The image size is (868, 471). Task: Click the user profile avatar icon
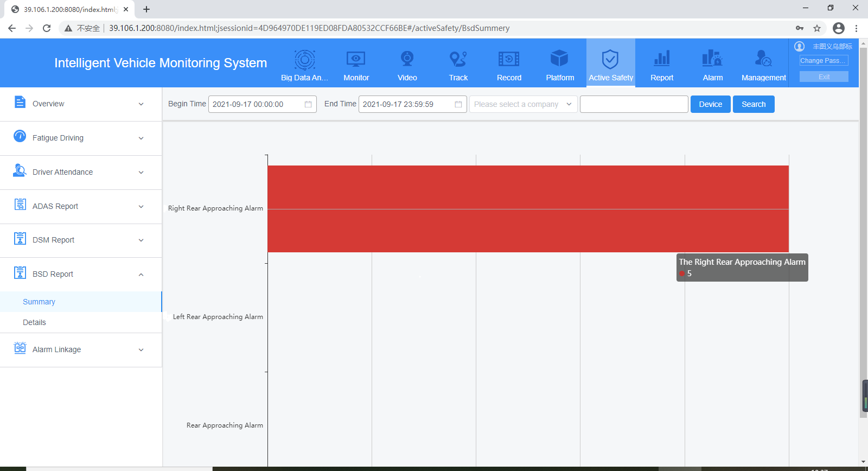799,47
